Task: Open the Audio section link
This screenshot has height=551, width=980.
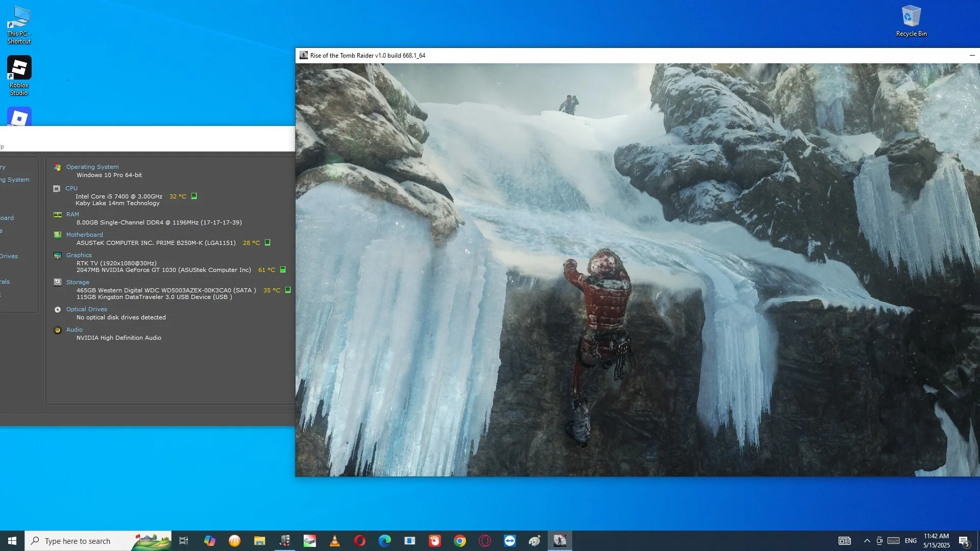Action: click(74, 330)
